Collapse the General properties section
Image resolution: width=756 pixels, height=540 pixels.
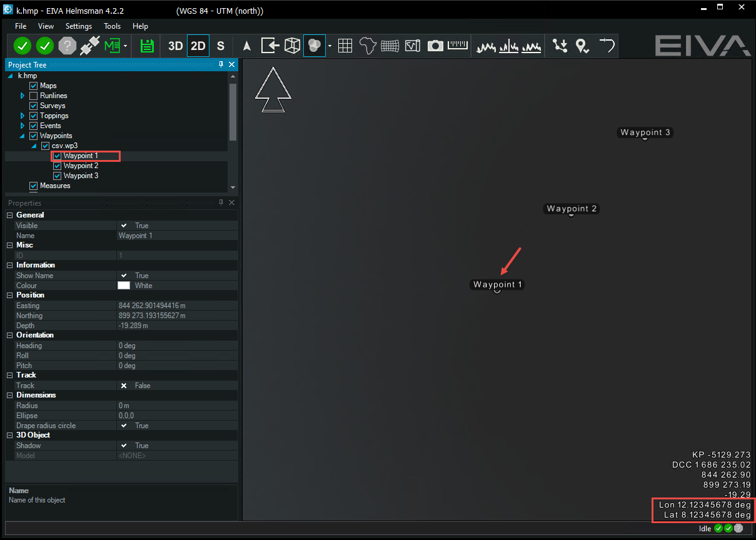click(x=9, y=215)
